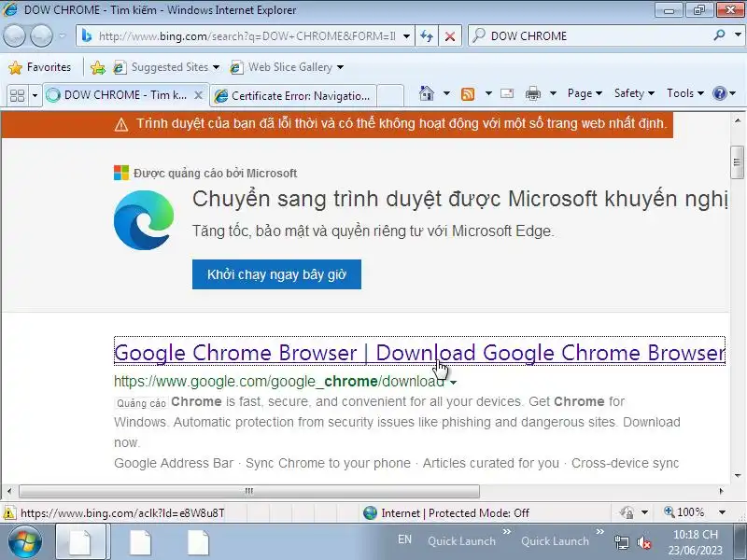Click the Refresh page icon
Viewport: 747px width, 560px height.
[x=427, y=36]
